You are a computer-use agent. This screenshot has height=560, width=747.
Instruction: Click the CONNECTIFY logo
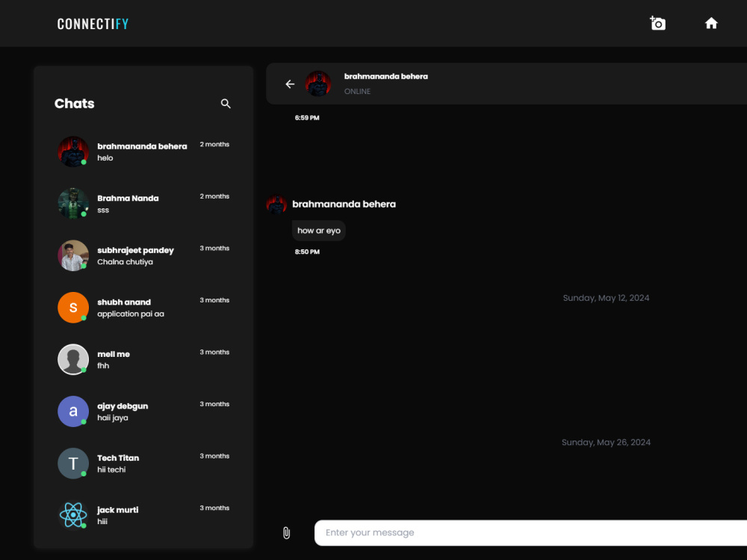93,24
